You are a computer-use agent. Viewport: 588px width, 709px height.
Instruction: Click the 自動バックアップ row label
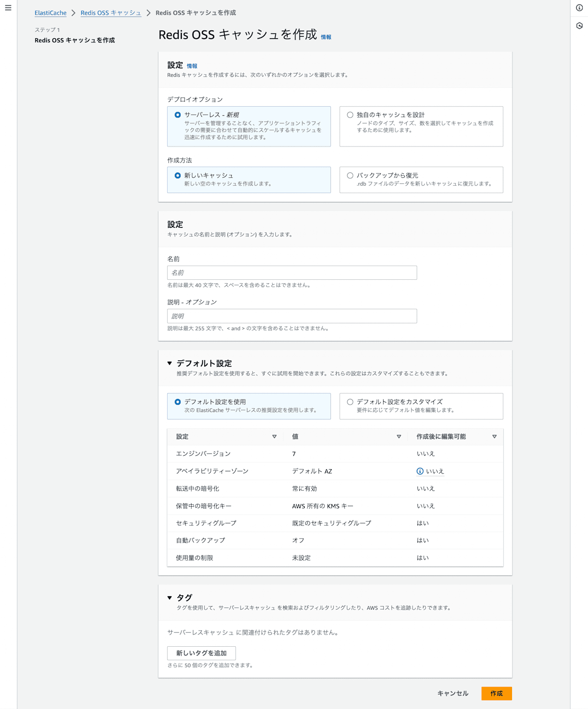coord(200,540)
